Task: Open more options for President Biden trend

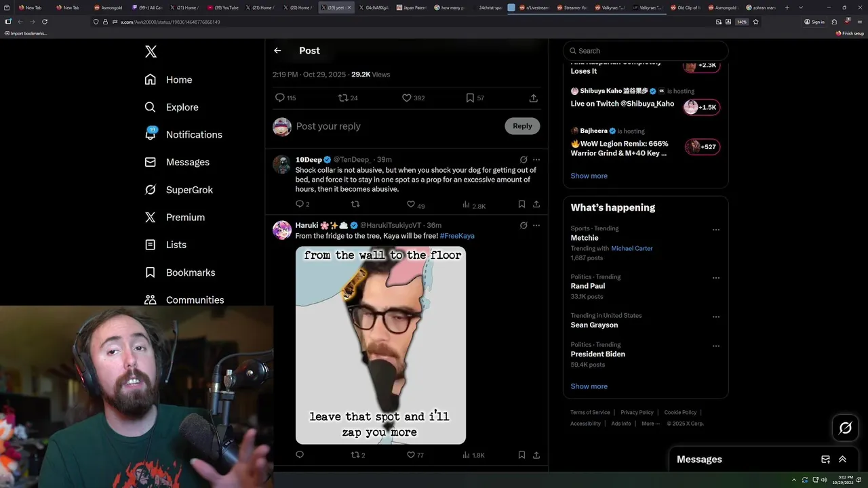Action: pyautogui.click(x=715, y=346)
